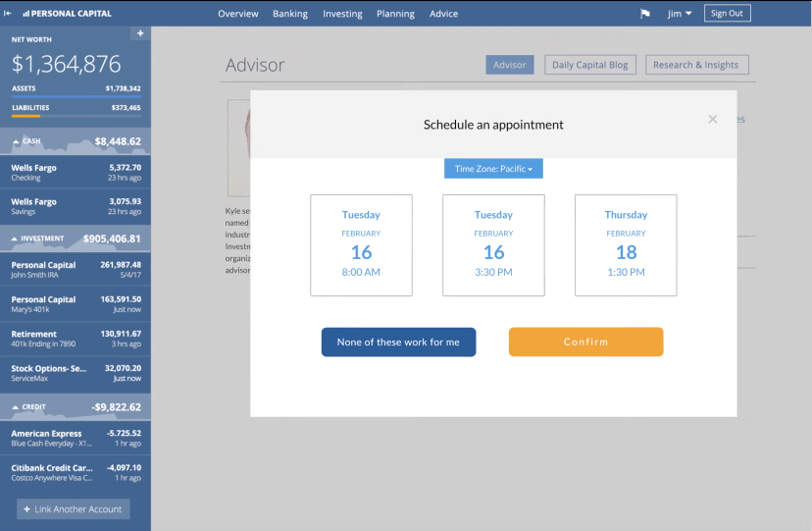This screenshot has height=531, width=812.
Task: Open the Planning menu
Action: pyautogui.click(x=395, y=14)
